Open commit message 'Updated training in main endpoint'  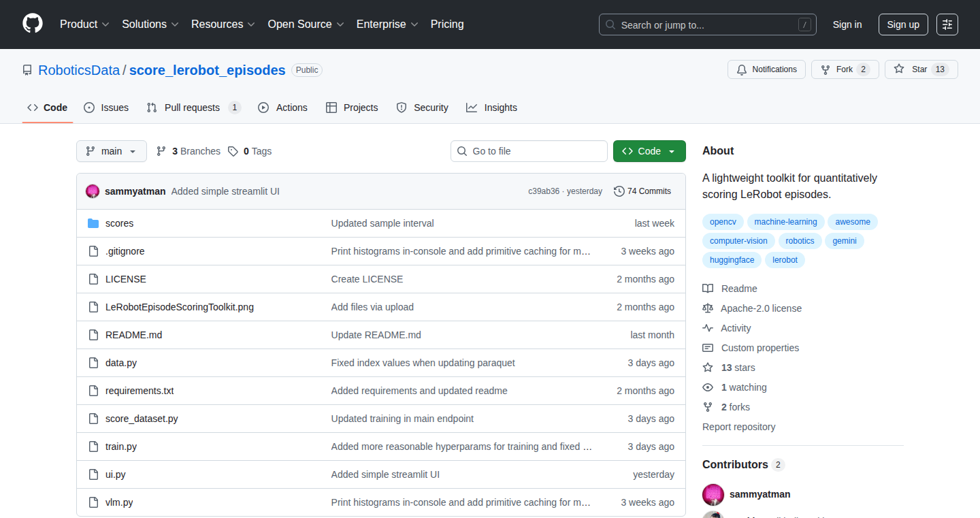[x=403, y=419]
